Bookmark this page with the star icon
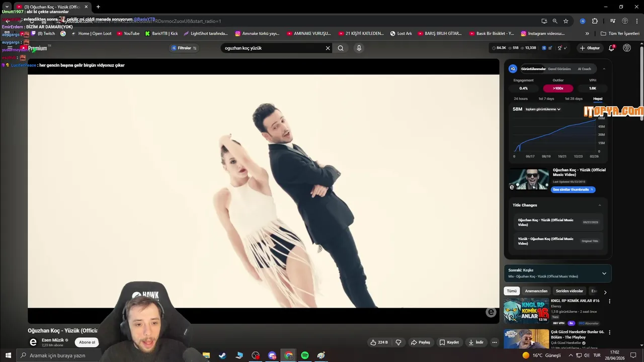Screen dimensions: 644x362 (566, 21)
